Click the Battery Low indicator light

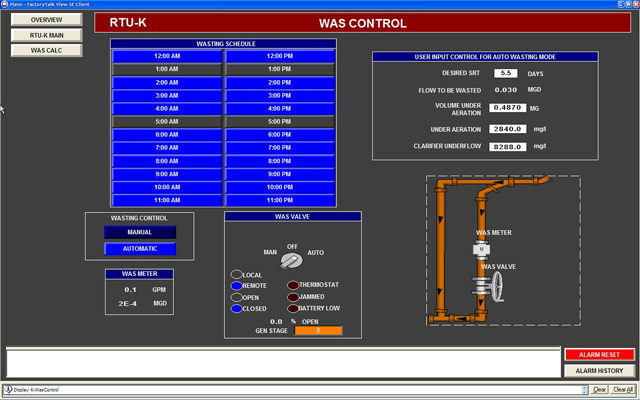point(292,309)
